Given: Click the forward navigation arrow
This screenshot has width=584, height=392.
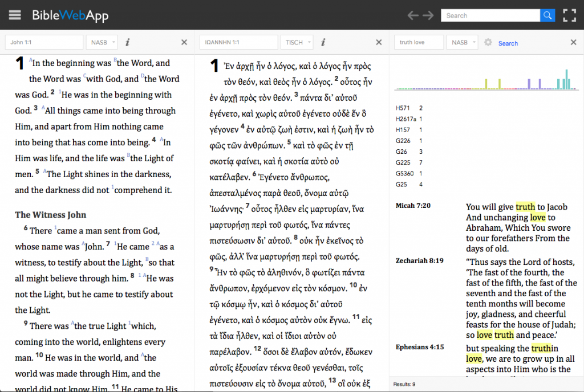Looking at the screenshot, I should coord(428,15).
